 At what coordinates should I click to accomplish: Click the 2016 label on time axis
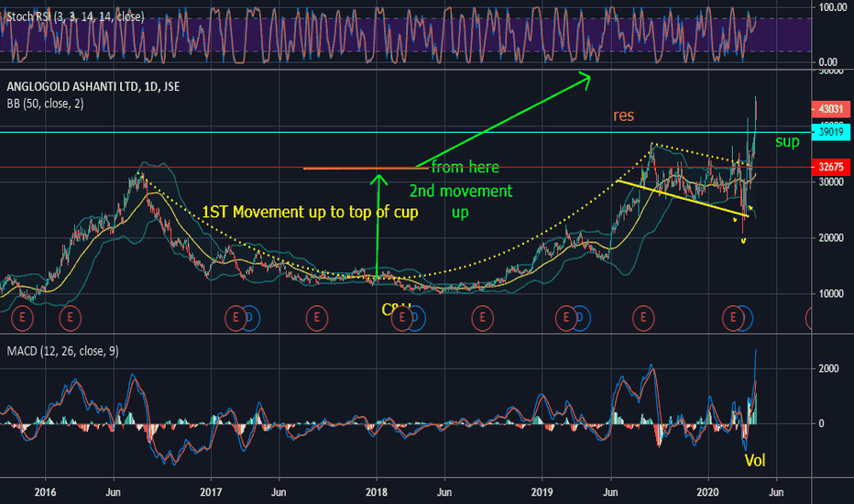[45, 493]
